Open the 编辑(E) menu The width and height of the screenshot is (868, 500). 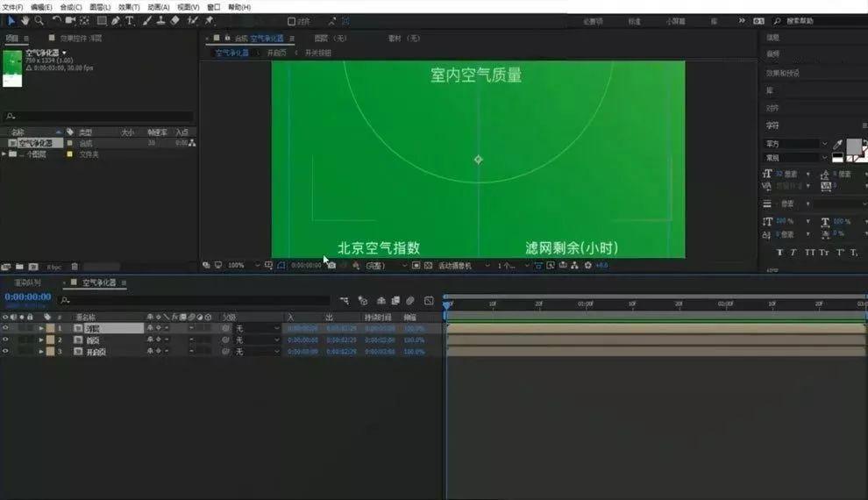coord(41,7)
